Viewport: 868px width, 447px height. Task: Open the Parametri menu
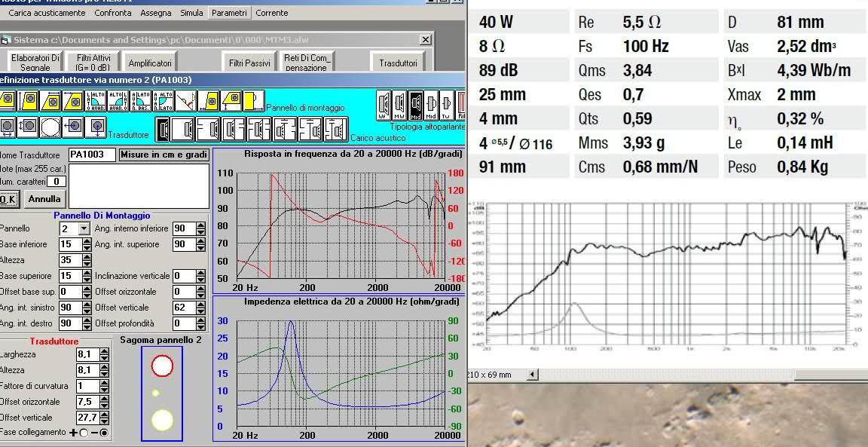(229, 12)
